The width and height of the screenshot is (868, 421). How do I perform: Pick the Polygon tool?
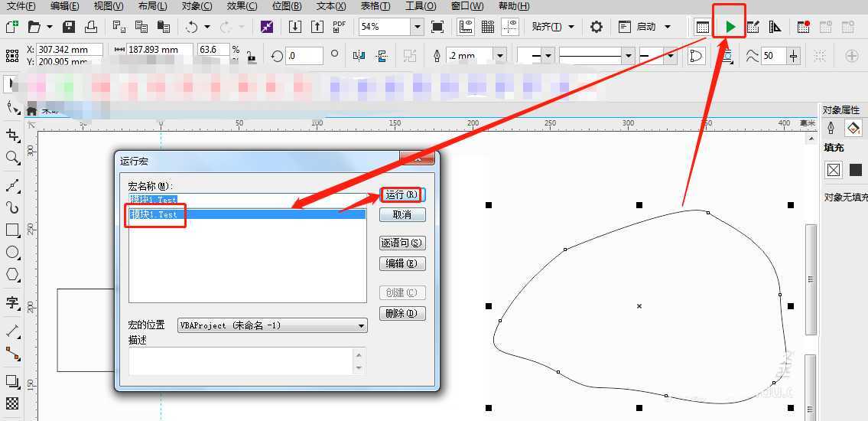[x=12, y=274]
